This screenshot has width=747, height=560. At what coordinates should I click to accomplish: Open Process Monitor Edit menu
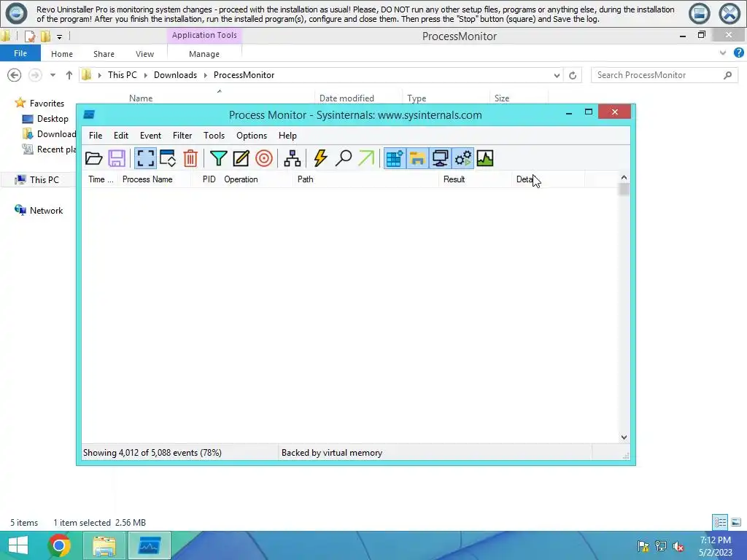pyautogui.click(x=121, y=136)
